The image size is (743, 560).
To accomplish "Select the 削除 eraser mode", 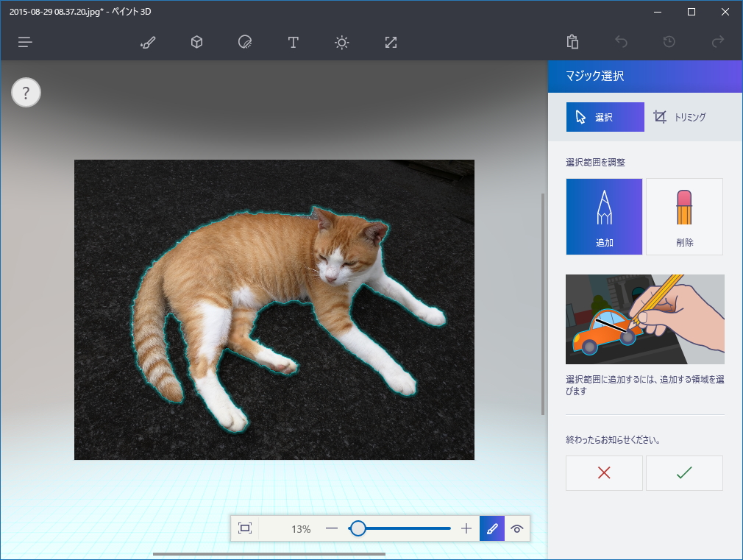I will click(x=684, y=216).
